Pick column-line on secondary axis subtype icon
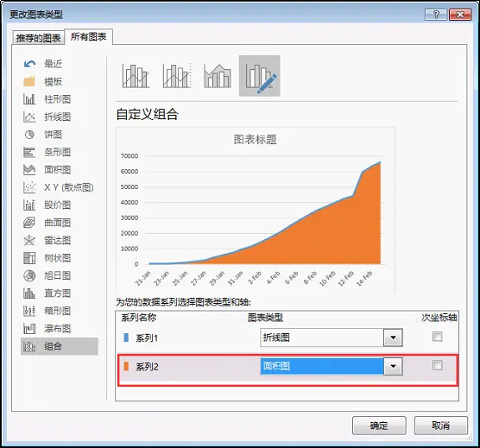The height and width of the screenshot is (448, 480). 177,76
